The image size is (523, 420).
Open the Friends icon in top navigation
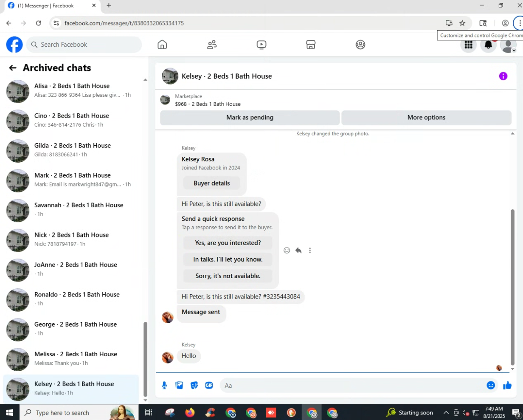coord(212,45)
